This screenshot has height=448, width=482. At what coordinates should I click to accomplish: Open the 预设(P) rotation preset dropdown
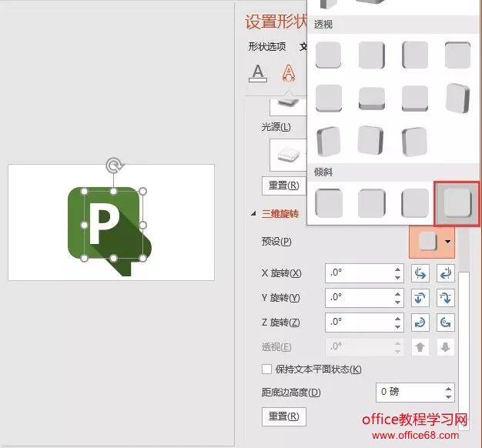[x=432, y=242]
